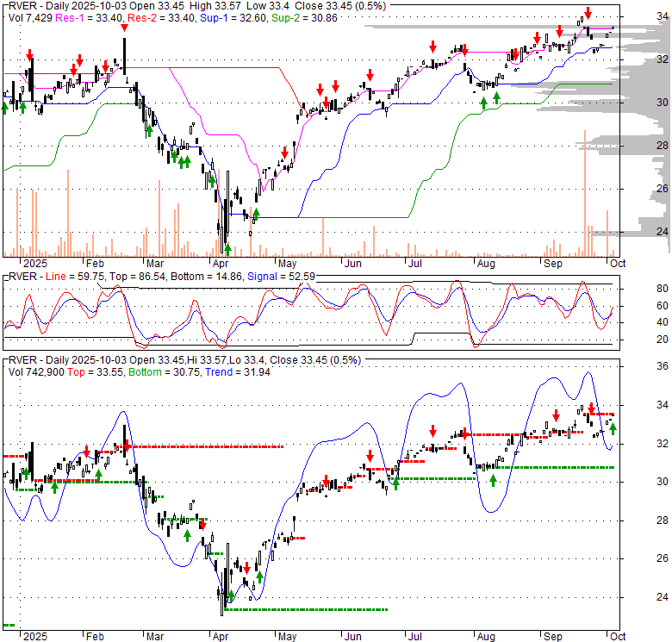This screenshot has width=672, height=642.
Task: Click the last green arrow in the bottom chart
Action: [613, 428]
